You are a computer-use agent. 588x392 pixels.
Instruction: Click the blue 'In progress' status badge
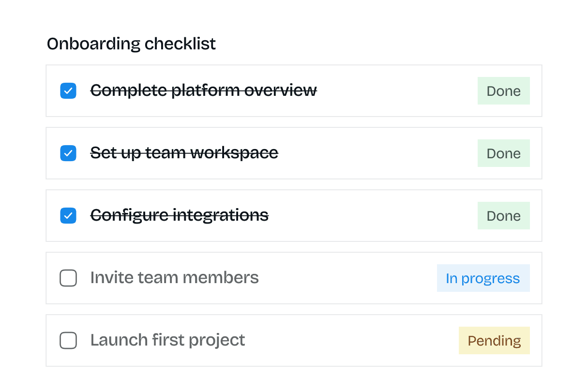tap(483, 278)
